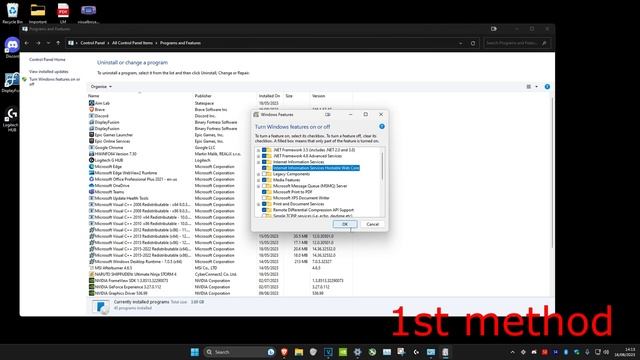Click OK in Windows Features dialog
The width and height of the screenshot is (640, 360).
345,224
